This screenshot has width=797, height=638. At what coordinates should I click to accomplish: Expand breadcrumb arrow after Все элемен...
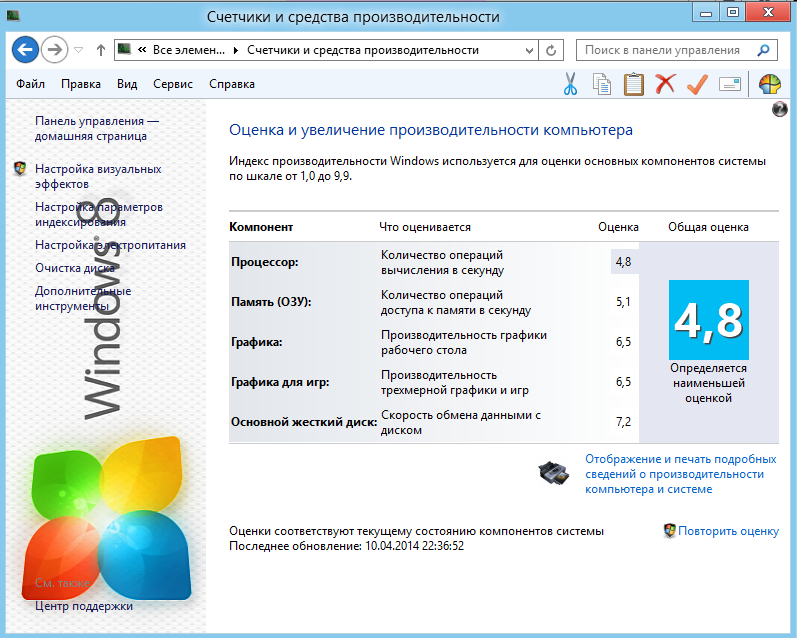(235, 50)
